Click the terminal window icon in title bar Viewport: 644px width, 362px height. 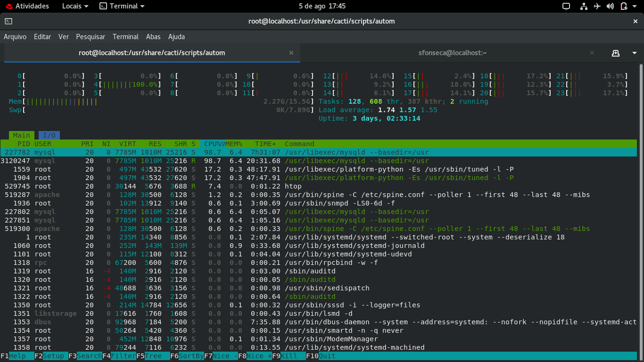pos(8,21)
